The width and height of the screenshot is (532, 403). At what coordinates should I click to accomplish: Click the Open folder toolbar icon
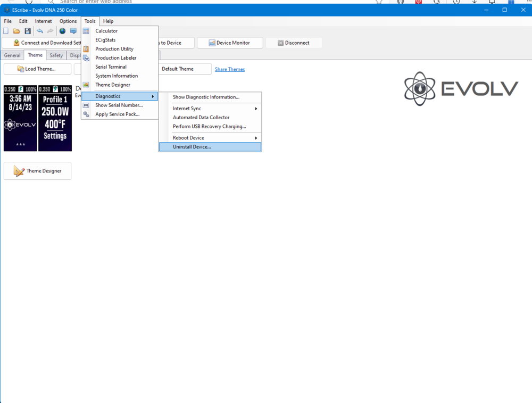coord(16,31)
